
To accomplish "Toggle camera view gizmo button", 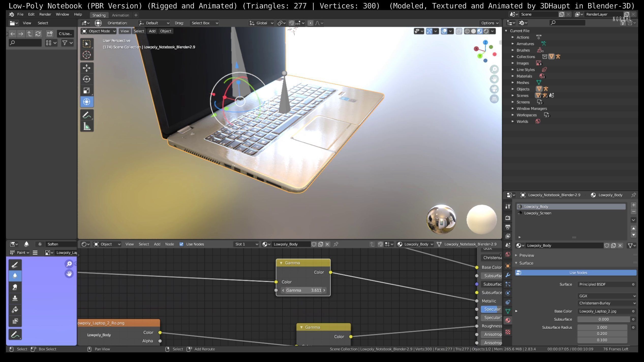I will [x=494, y=89].
